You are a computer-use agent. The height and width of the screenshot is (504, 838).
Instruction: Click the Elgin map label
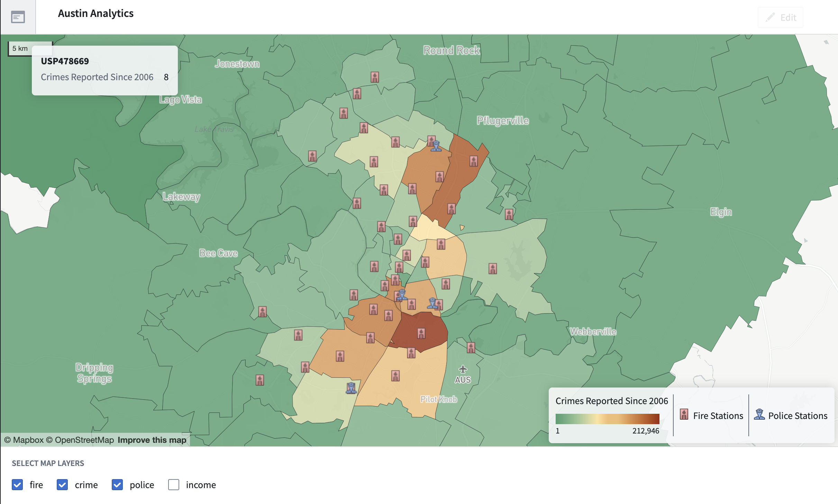721,212
